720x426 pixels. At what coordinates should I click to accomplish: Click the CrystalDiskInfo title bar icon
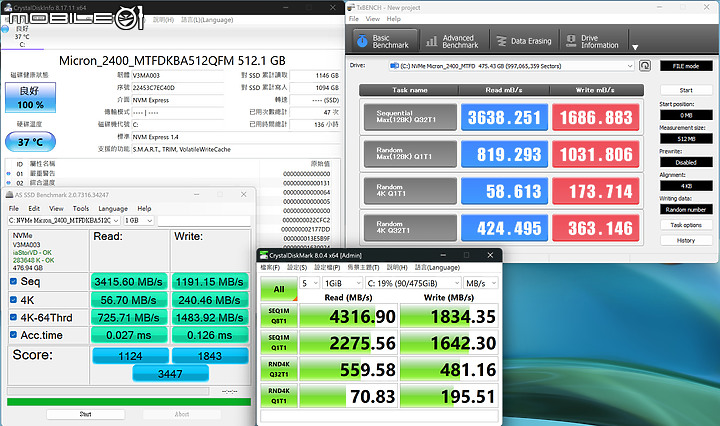click(x=8, y=7)
